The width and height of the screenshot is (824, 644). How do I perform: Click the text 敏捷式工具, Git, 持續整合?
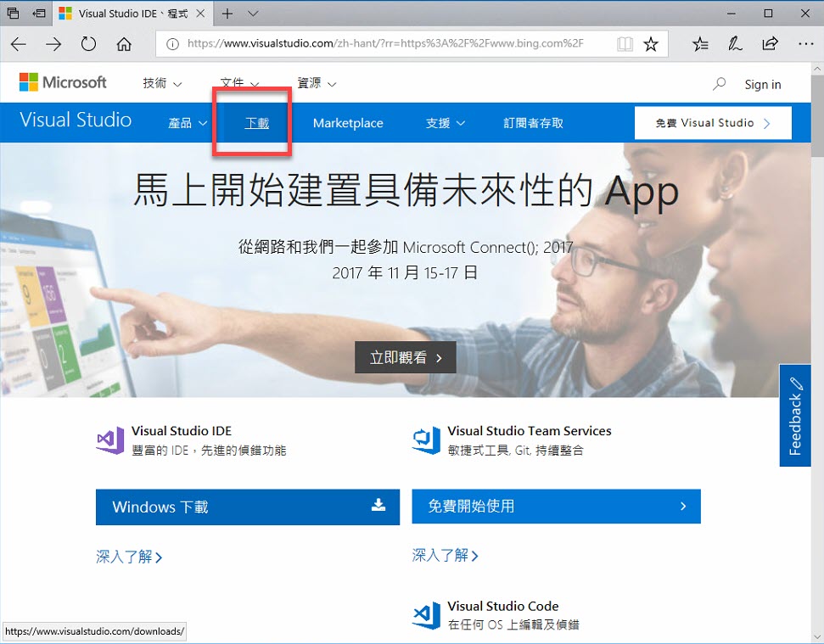[x=515, y=451]
